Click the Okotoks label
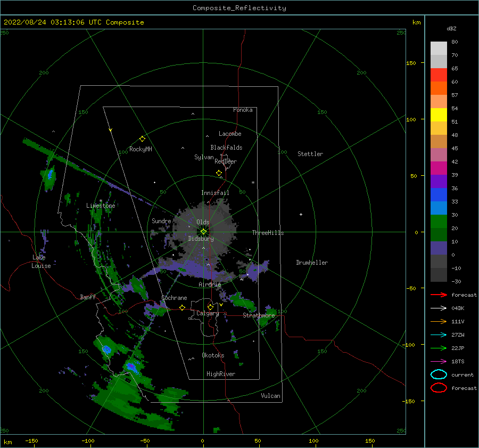The width and height of the screenshot is (479, 448). [213, 355]
